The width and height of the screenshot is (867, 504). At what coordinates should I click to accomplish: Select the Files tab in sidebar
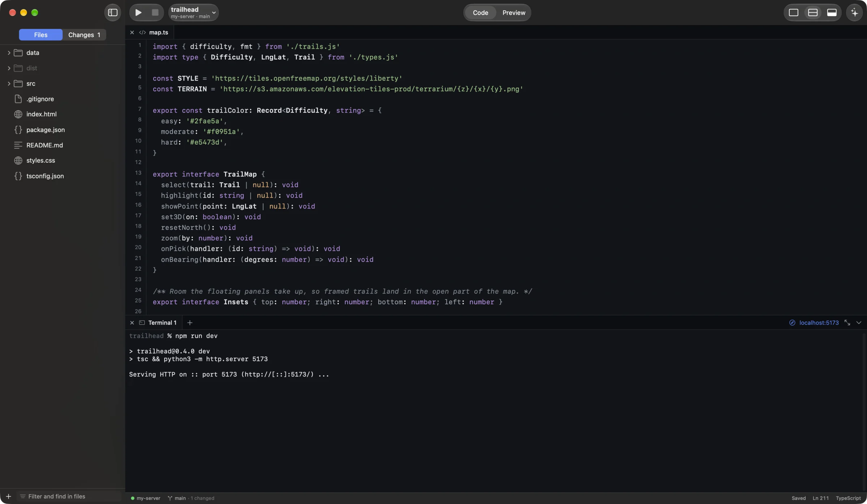pyautogui.click(x=41, y=35)
